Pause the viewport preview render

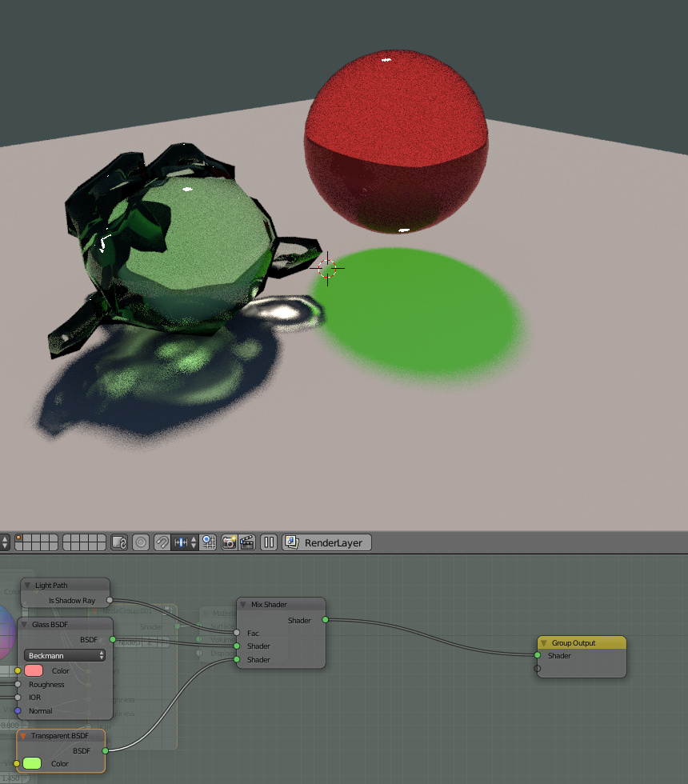pos(269,542)
